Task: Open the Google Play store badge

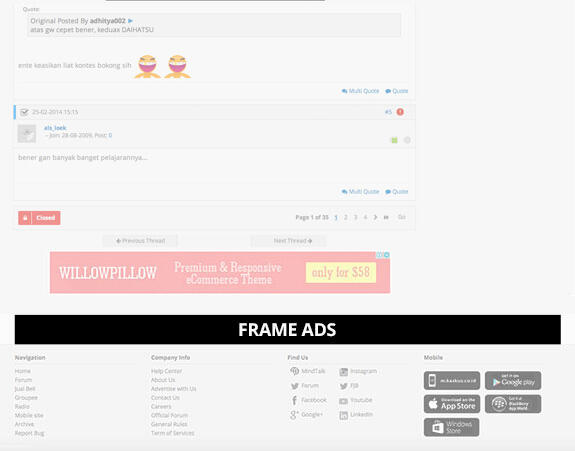Action: click(x=513, y=381)
